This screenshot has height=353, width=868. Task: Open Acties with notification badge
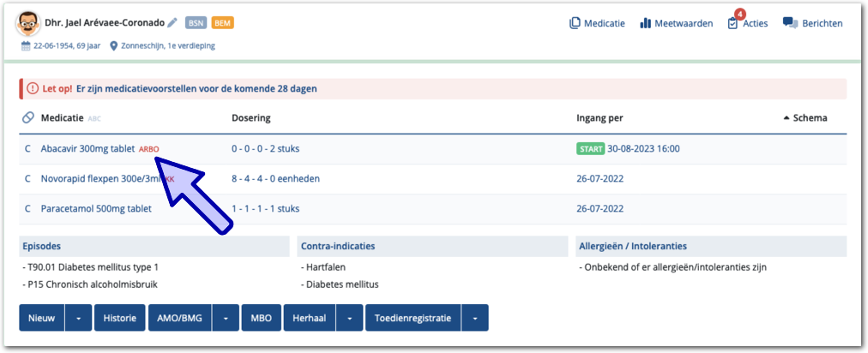(732, 23)
